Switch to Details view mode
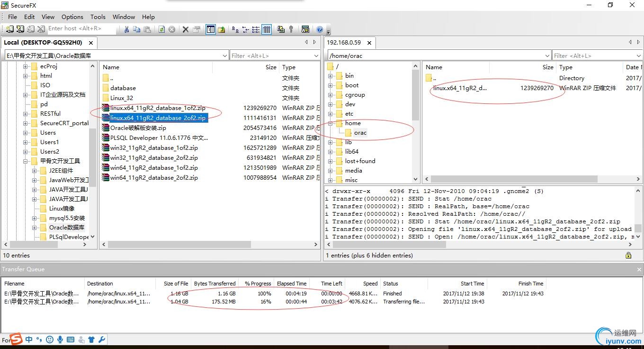644x349 pixels. 267,29
